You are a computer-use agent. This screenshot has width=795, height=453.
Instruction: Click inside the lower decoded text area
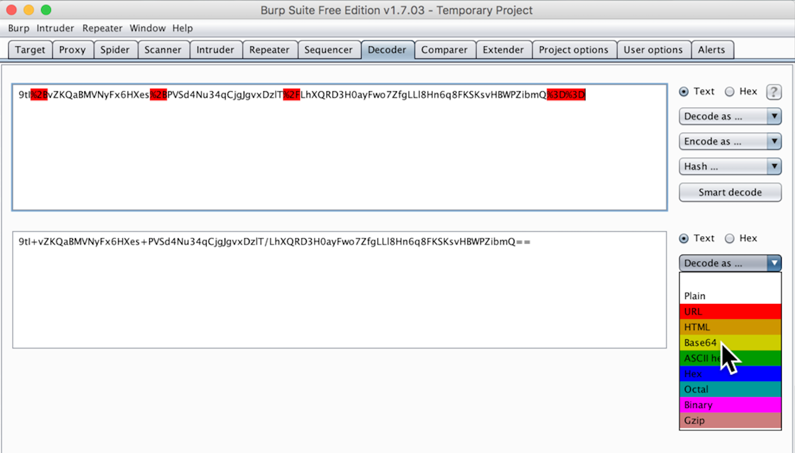(x=340, y=290)
